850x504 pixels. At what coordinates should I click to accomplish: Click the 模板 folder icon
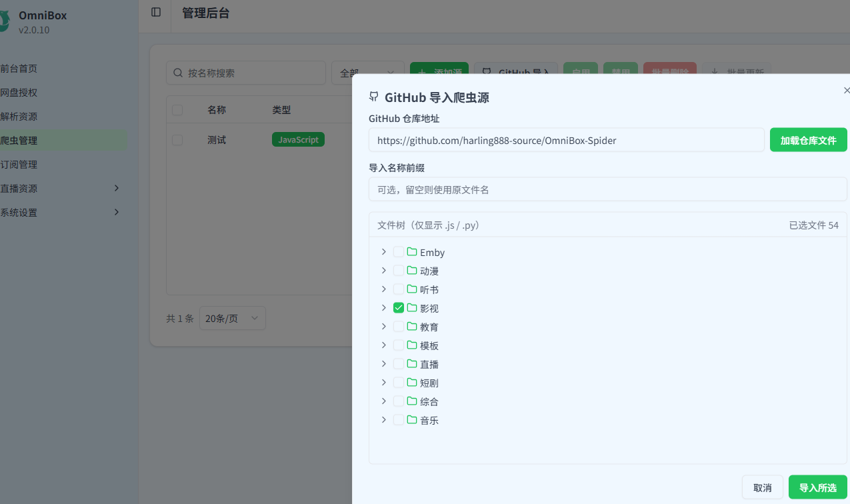tap(412, 345)
